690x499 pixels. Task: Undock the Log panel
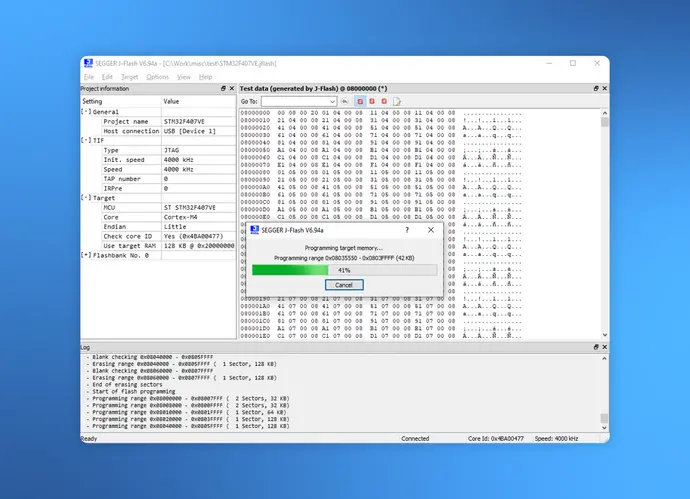pyautogui.click(x=594, y=347)
